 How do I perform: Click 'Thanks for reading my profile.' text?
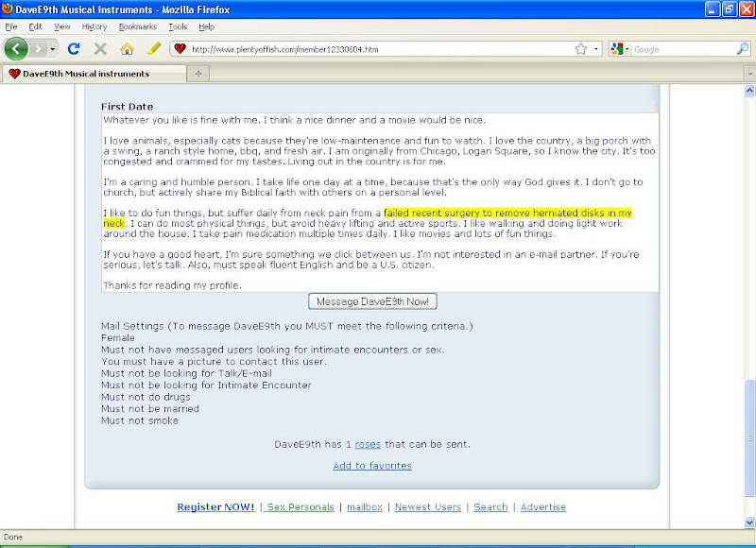(x=173, y=285)
